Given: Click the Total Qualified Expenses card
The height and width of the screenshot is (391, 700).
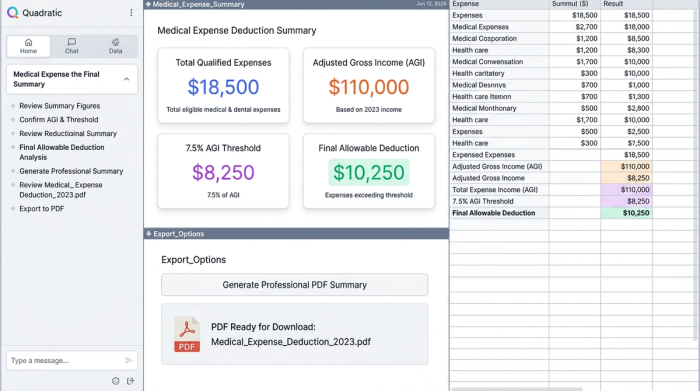Looking at the screenshot, I should click(223, 85).
